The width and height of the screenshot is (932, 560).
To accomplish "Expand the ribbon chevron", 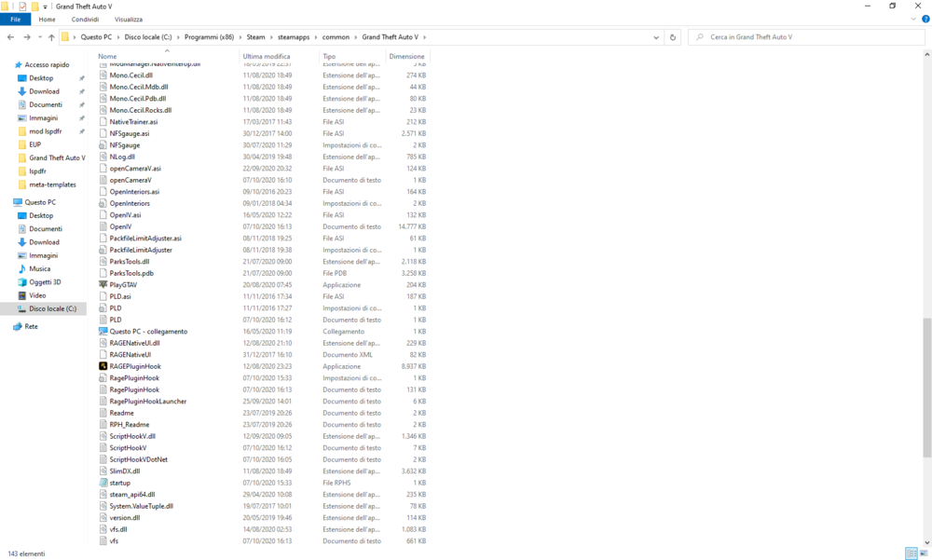I will tap(913, 20).
